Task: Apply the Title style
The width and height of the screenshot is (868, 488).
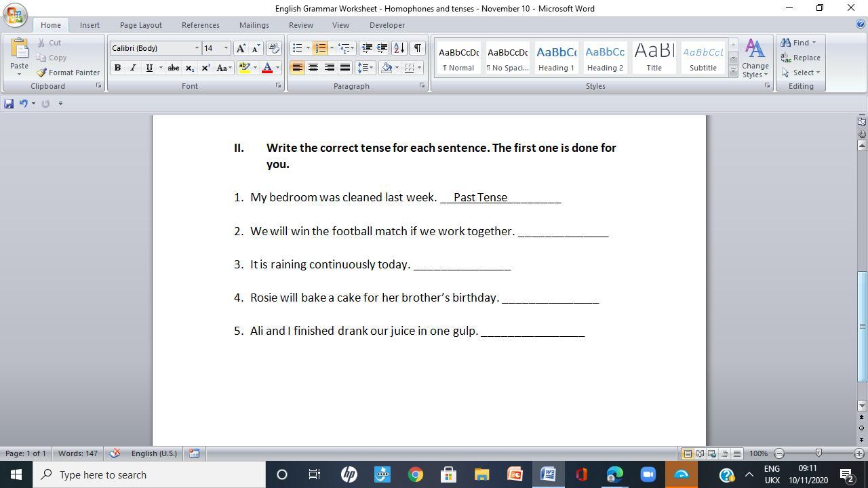Action: pos(654,58)
